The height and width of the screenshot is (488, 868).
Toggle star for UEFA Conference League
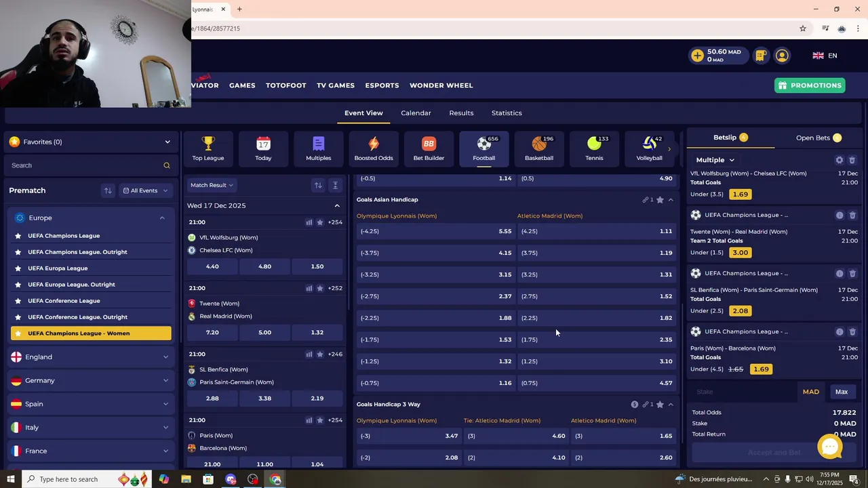[18, 301]
